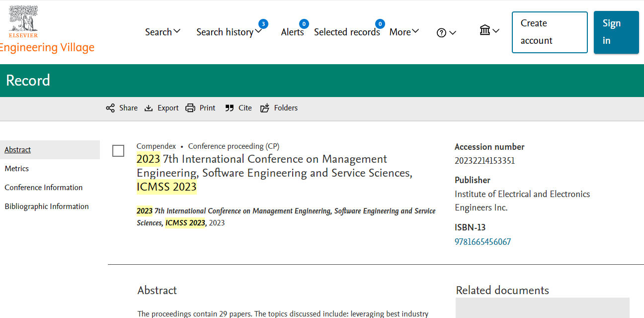Image resolution: width=644 pixels, height=318 pixels.
Task: Click the Elsevier tree logo
Action: (x=23, y=21)
